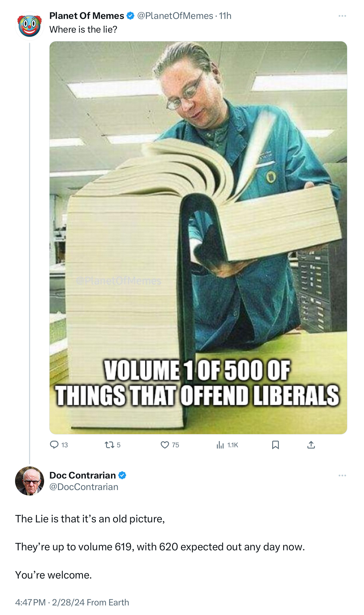This screenshot has width=364, height=615.
Task: Bookmark the Planet Of Memes post
Action: 275,445
